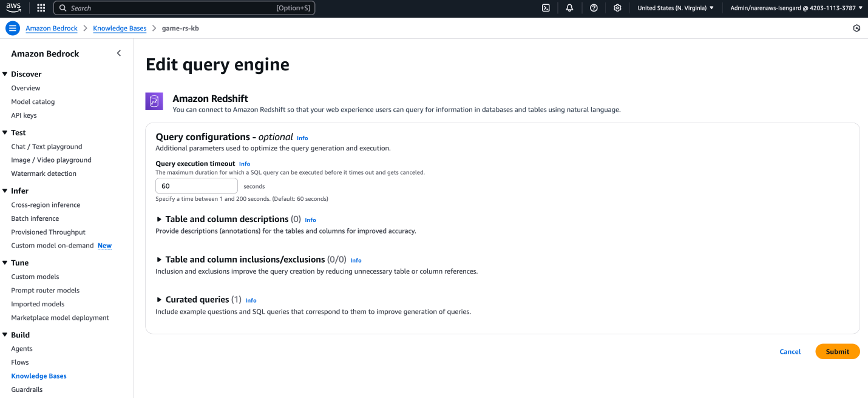Click the Submit button
This screenshot has width=868, height=398.
point(837,351)
